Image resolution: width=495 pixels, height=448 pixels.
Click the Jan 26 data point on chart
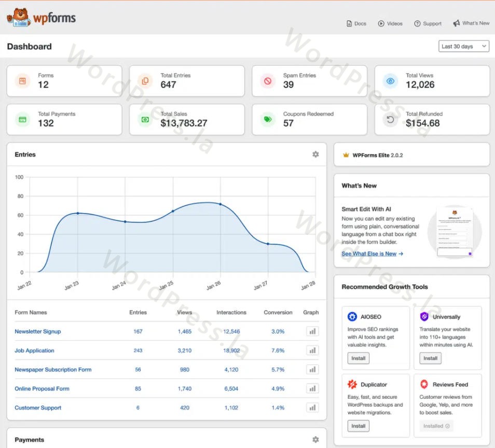pyautogui.click(x=221, y=204)
